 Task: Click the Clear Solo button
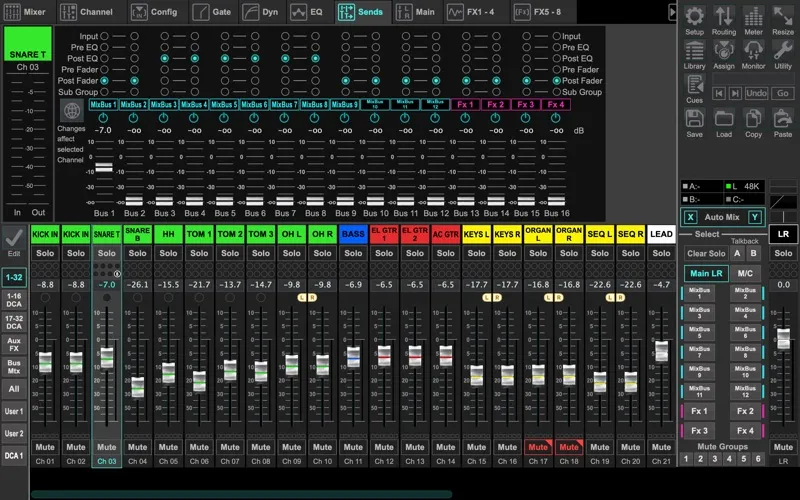[706, 254]
